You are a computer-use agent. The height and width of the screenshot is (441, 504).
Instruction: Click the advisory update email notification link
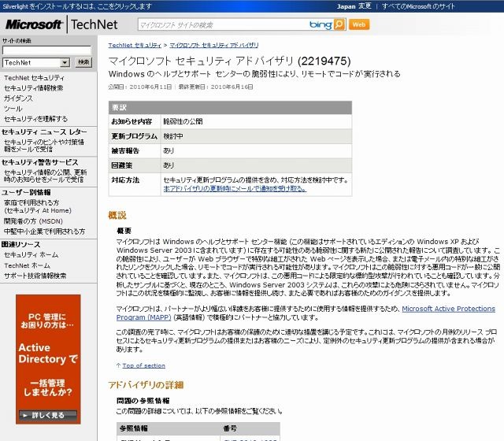click(x=235, y=189)
